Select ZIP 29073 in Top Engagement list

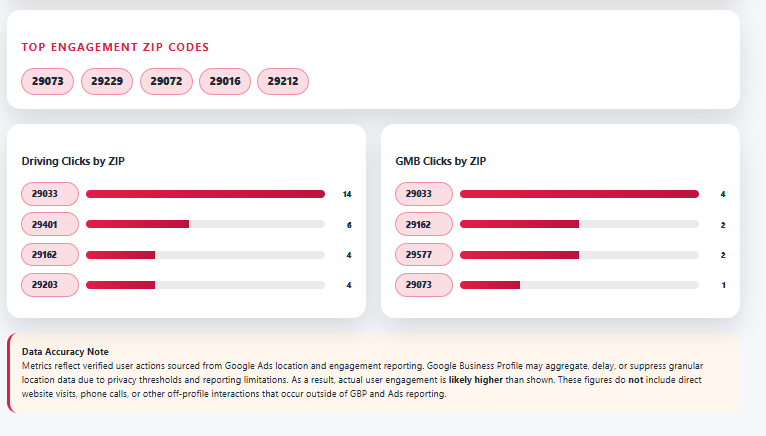48,82
